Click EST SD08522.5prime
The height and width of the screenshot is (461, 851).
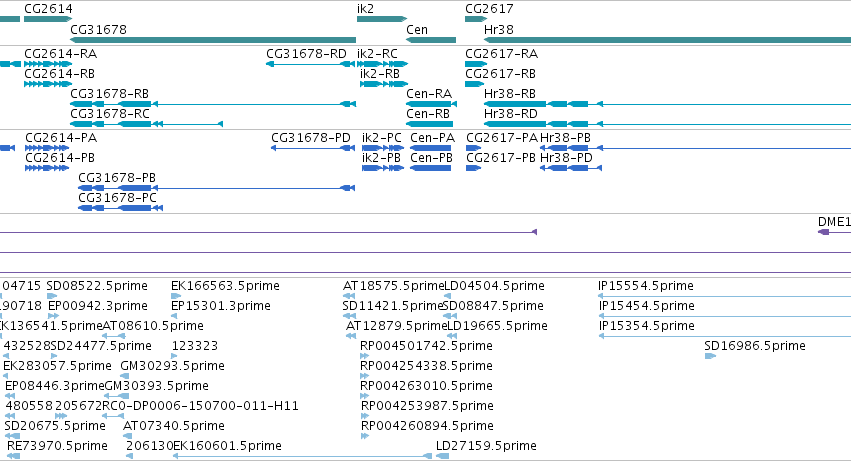[x=97, y=286]
